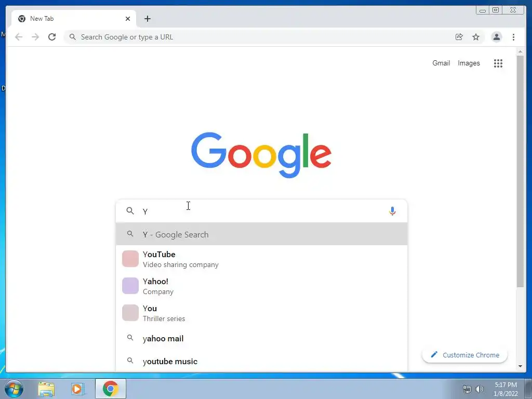This screenshot has height=399, width=532.
Task: Click the Yahoo! suggestion thumbnail
Action: click(x=130, y=286)
